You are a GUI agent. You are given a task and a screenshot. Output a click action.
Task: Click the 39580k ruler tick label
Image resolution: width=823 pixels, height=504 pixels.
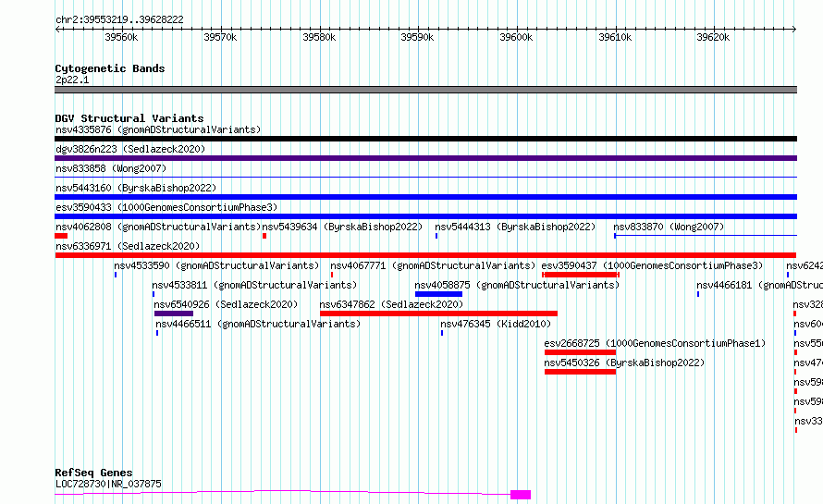point(319,37)
